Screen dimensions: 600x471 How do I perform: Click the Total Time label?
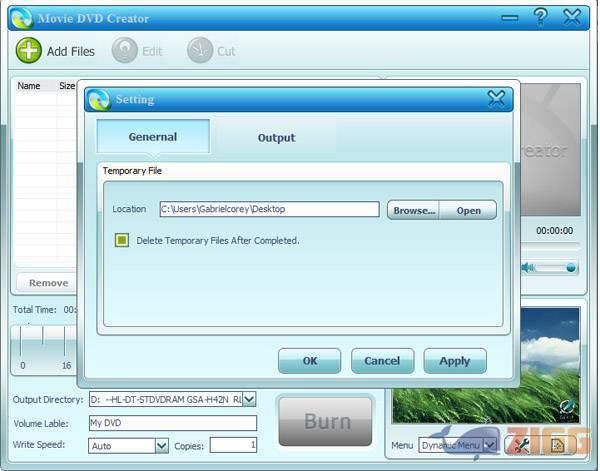pos(34,310)
